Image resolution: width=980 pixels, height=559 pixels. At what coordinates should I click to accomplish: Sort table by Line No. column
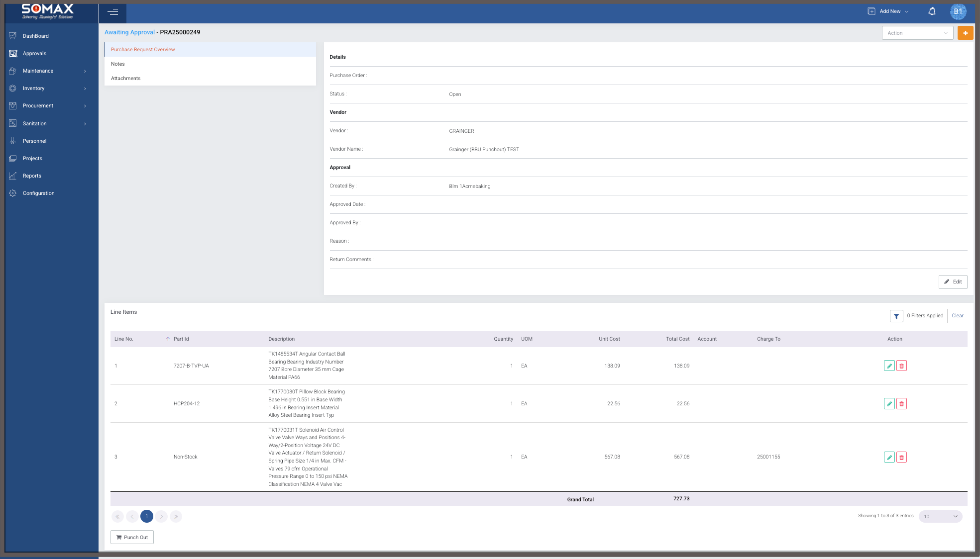(124, 339)
